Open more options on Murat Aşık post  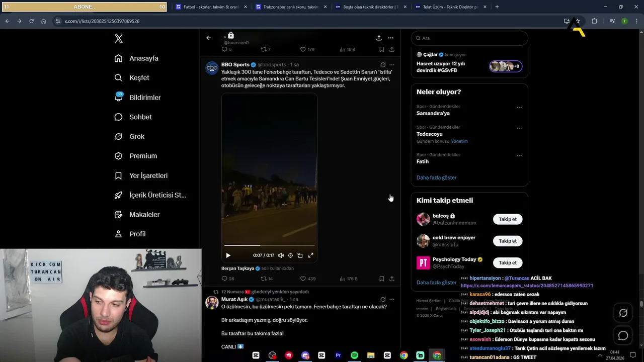pos(392,300)
